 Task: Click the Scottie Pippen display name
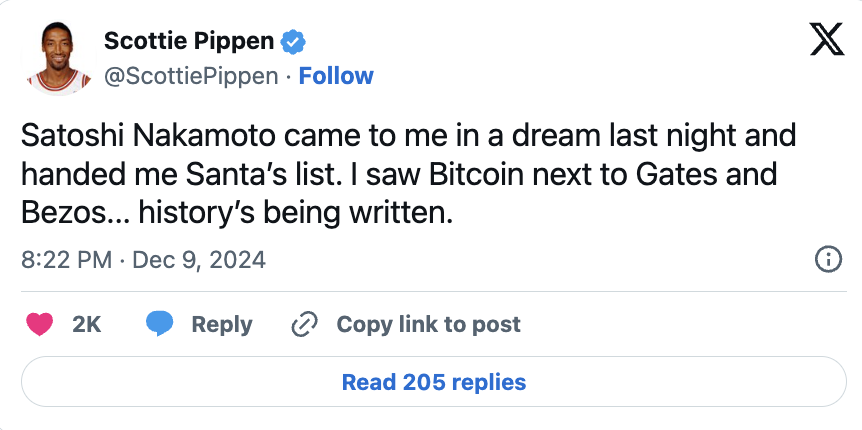190,42
